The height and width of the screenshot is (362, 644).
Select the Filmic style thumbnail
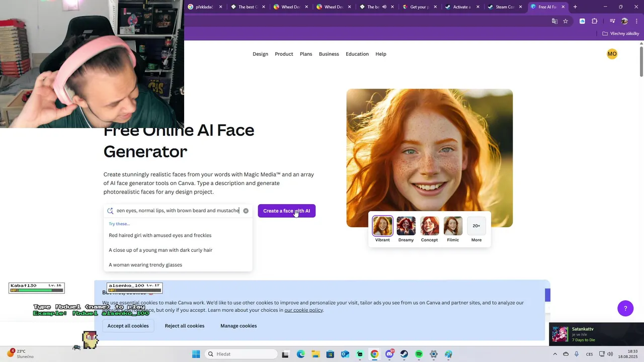(x=453, y=226)
